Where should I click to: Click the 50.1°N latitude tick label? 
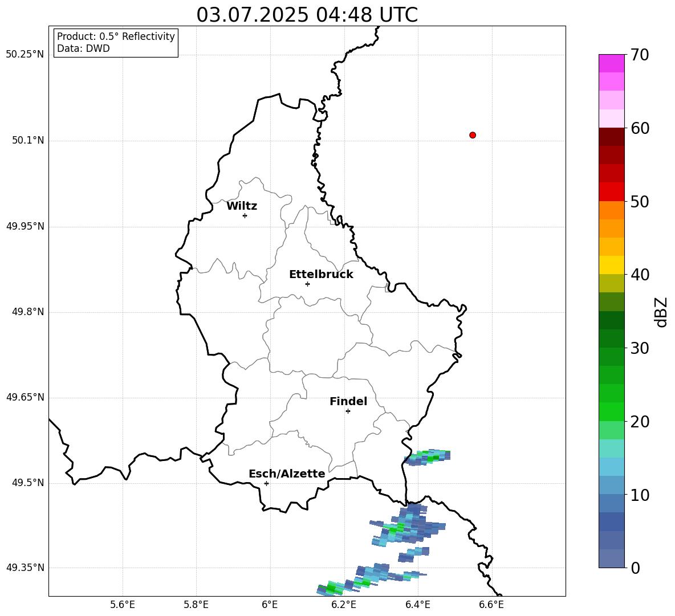tap(28, 140)
